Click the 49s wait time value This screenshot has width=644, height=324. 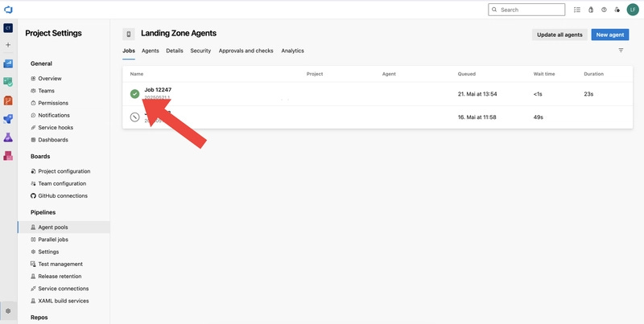coord(538,117)
